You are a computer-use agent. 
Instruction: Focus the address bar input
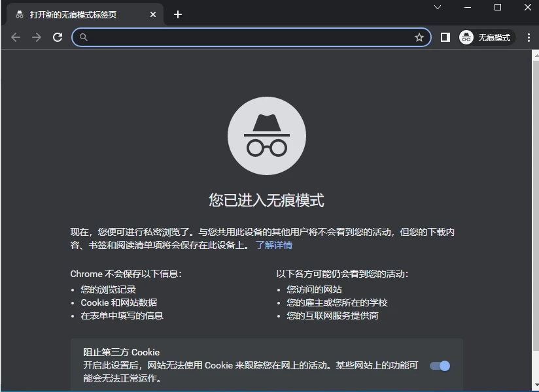(249, 37)
